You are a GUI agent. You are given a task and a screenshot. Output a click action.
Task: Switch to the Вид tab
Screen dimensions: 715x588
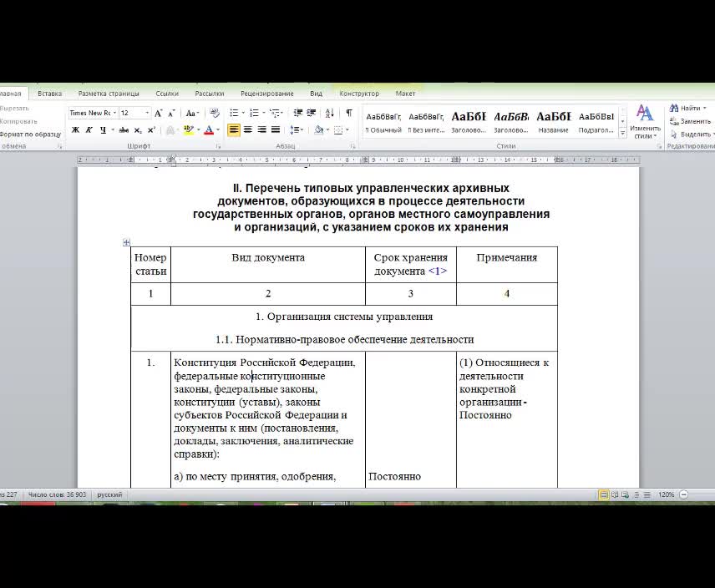click(316, 94)
